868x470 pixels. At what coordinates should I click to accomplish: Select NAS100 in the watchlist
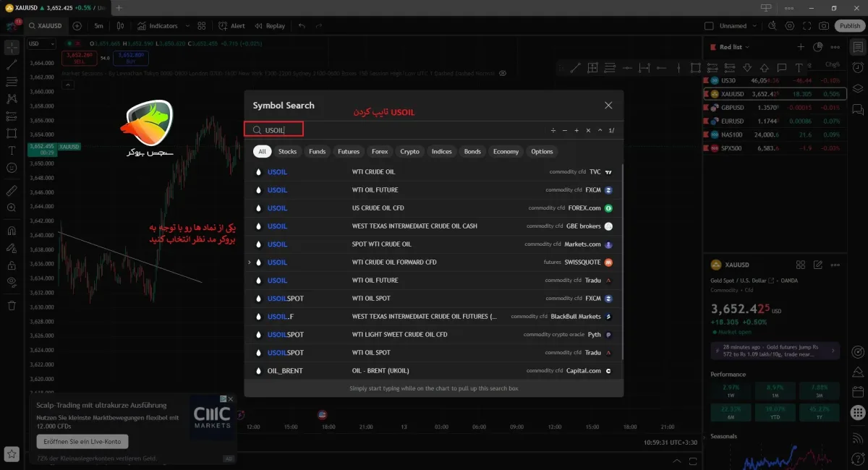pyautogui.click(x=775, y=134)
